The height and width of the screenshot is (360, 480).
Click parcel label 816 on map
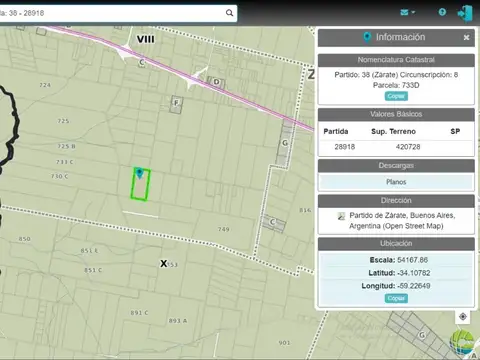tap(305, 210)
